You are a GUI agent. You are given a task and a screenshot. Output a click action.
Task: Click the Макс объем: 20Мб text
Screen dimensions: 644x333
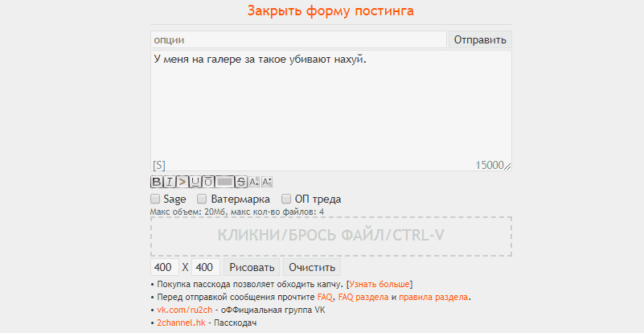point(188,212)
